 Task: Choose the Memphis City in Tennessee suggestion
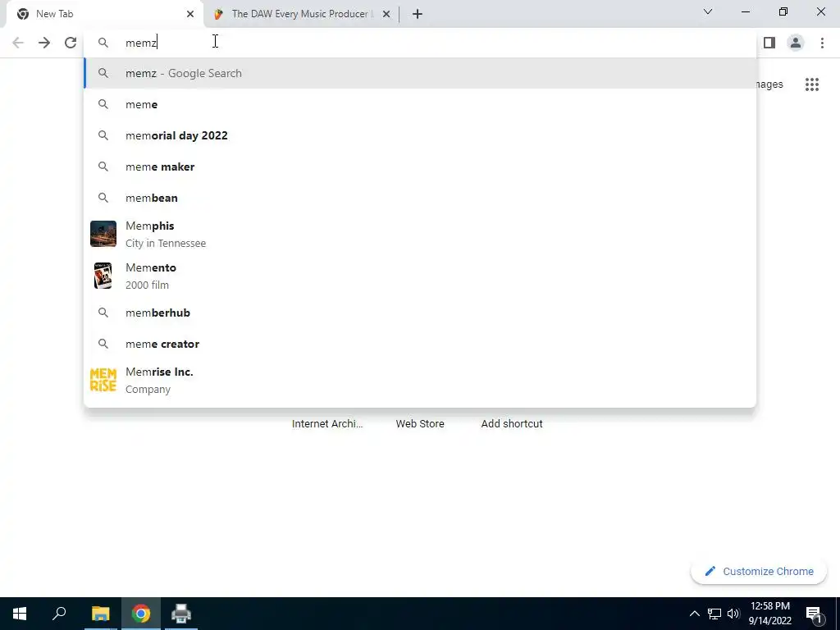[420, 234]
